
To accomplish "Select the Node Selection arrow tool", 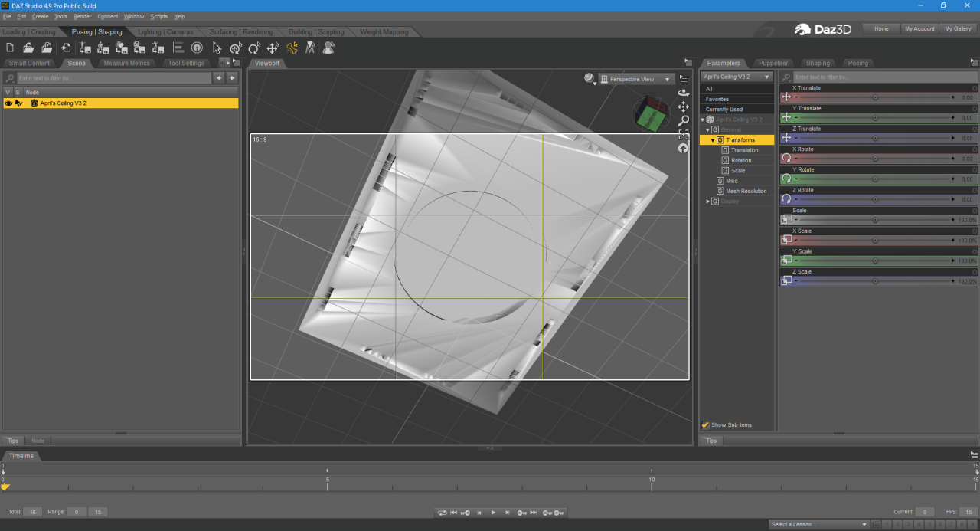I will pos(217,48).
